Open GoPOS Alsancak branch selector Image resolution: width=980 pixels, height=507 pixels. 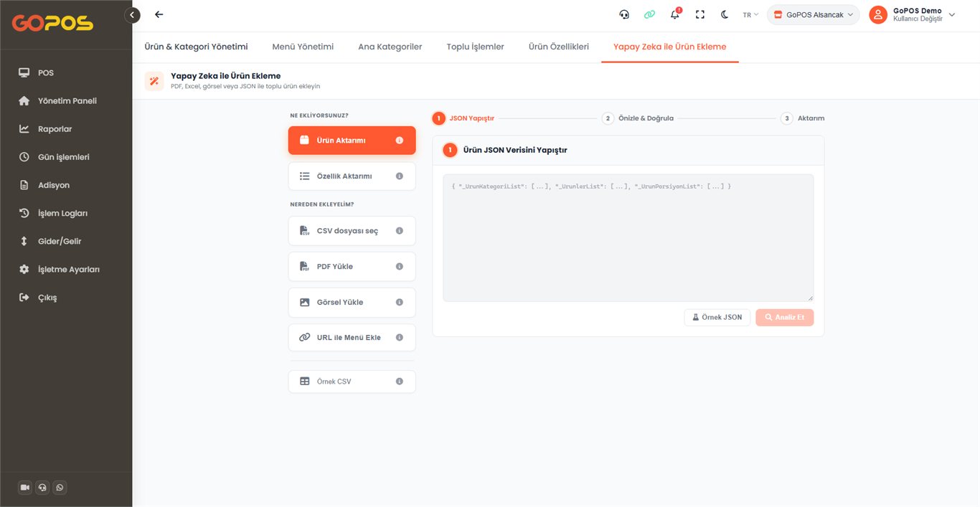(813, 14)
